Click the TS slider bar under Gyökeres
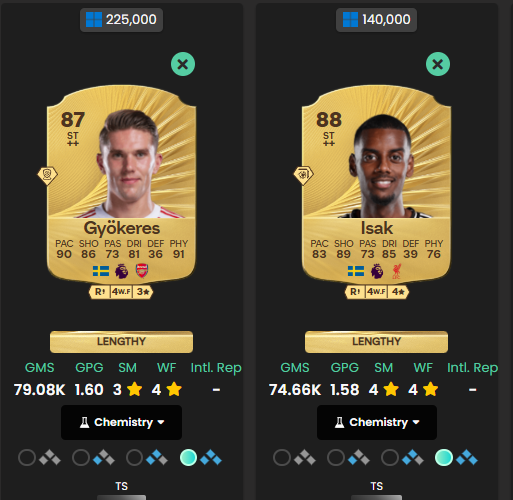513x500 pixels. (x=121, y=497)
